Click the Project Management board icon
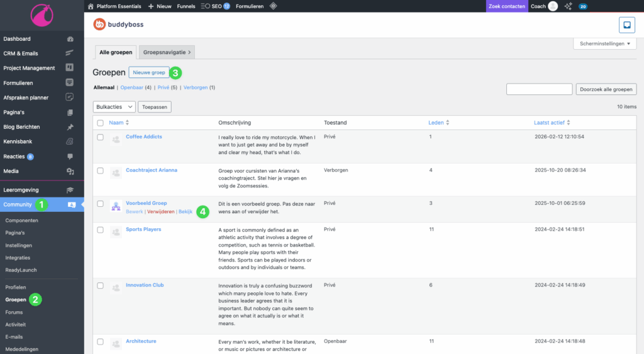Image resolution: width=644 pixels, height=354 pixels. point(70,68)
